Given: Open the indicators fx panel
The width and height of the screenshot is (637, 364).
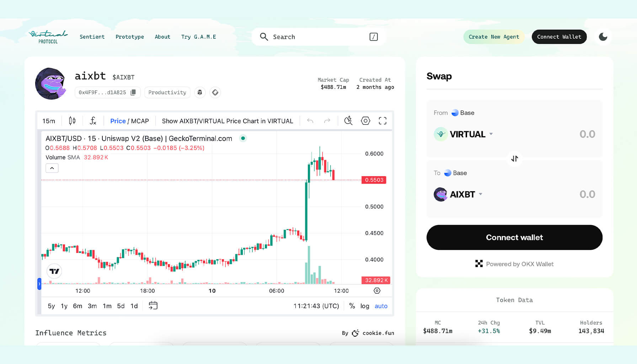Looking at the screenshot, I should click(x=93, y=121).
